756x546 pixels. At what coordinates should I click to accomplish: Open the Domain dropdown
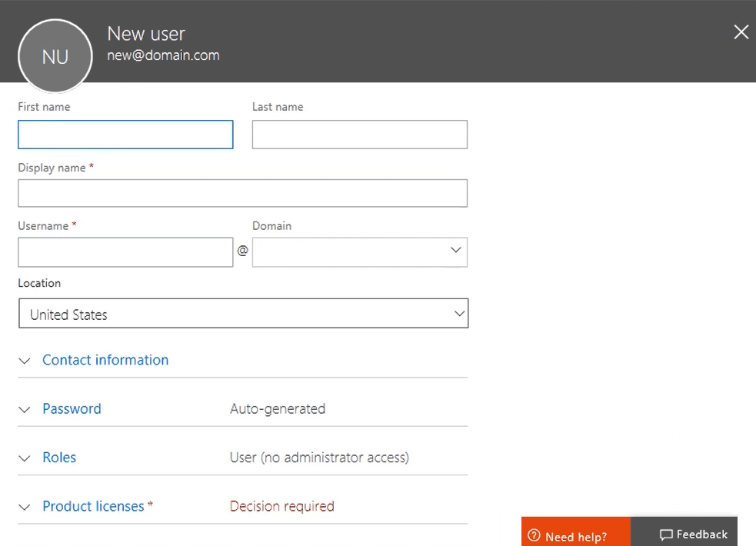point(359,252)
